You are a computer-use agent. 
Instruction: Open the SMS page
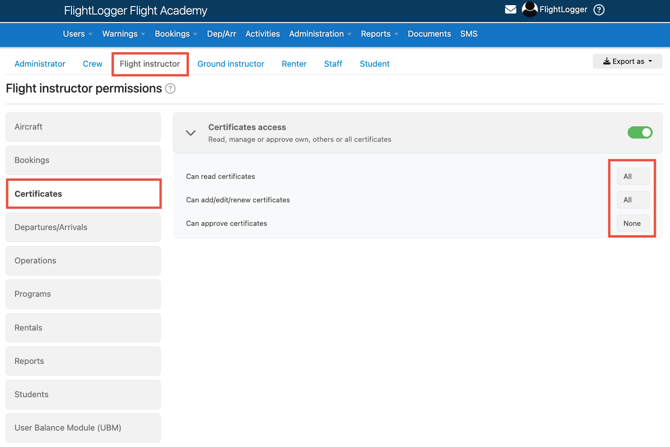pos(469,34)
